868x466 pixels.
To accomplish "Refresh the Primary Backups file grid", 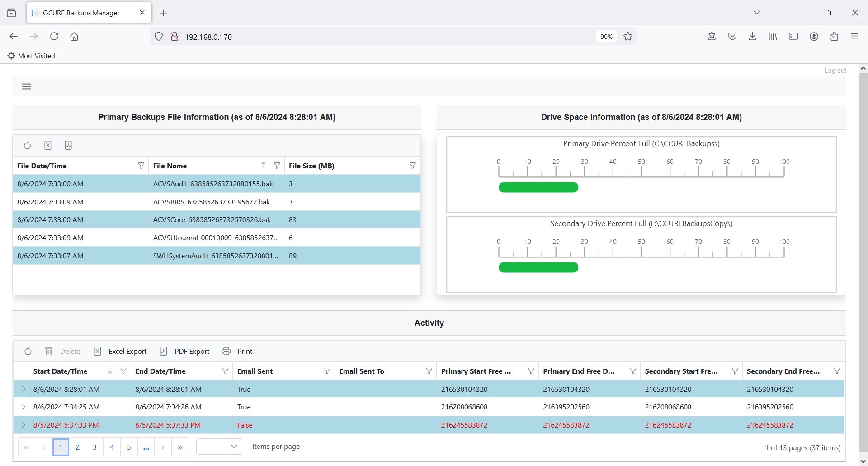I will tap(28, 145).
